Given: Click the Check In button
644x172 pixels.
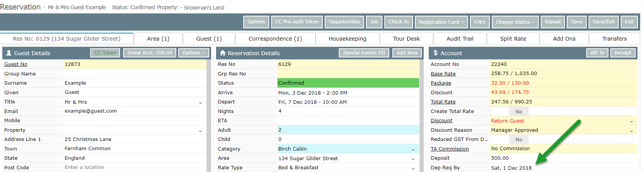Looking at the screenshot, I should [398, 22].
